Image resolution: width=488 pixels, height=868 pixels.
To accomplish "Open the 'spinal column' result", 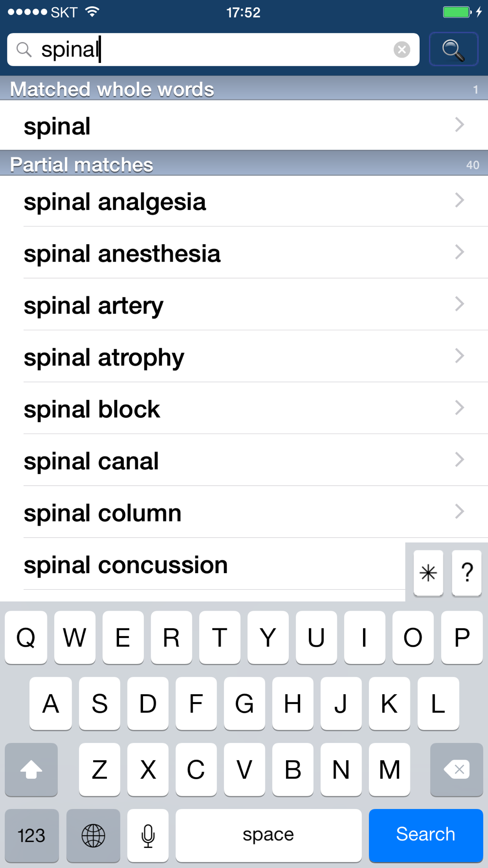I will coord(244,512).
